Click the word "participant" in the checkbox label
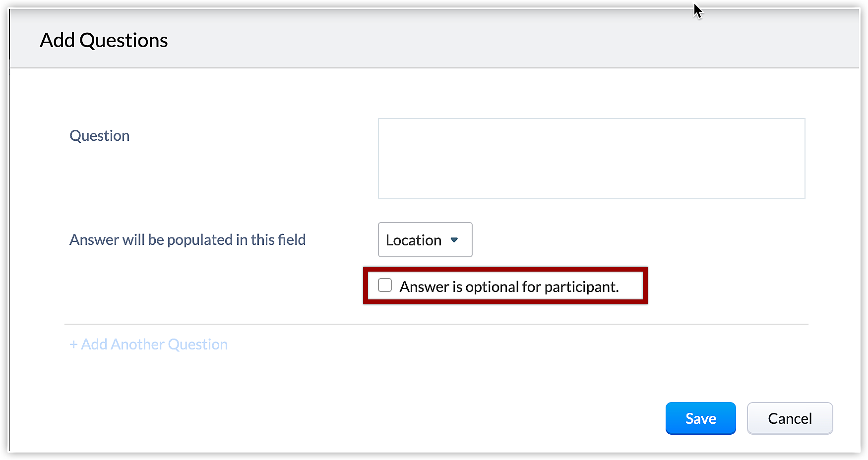Image resolution: width=868 pixels, height=460 pixels. (x=580, y=287)
